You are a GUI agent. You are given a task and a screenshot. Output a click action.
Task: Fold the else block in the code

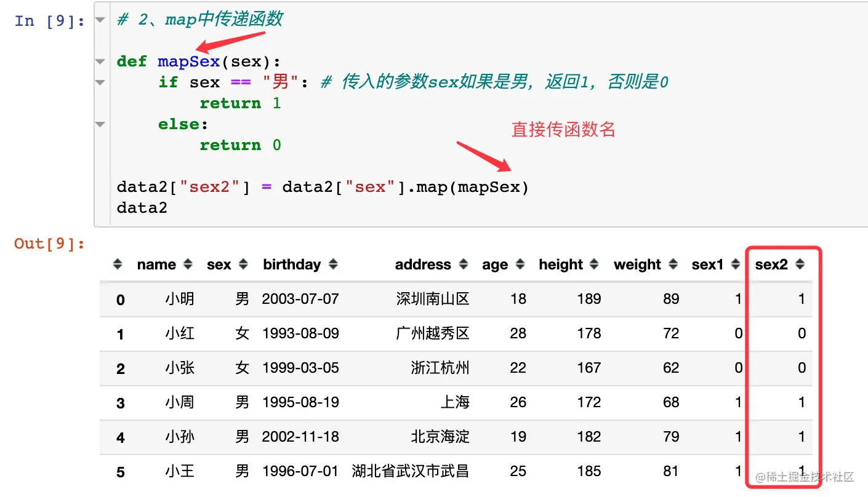[x=100, y=124]
